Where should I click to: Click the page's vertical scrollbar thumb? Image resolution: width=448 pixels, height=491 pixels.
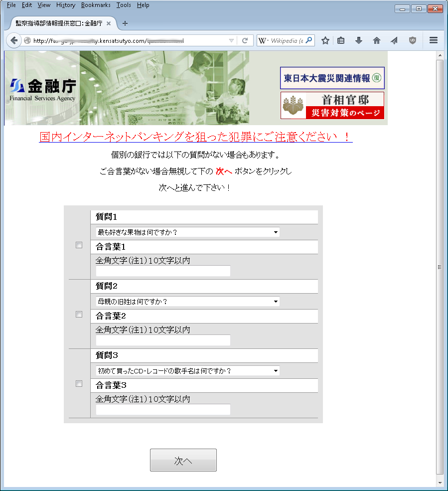pos(440,267)
